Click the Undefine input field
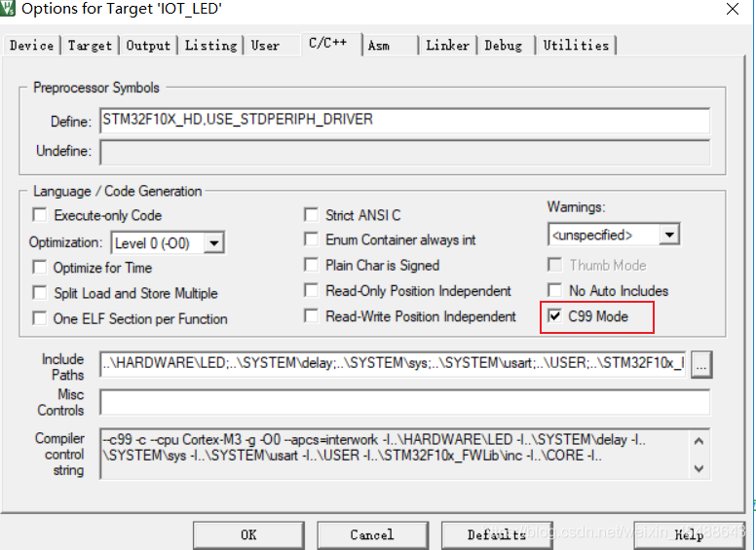 coord(404,152)
